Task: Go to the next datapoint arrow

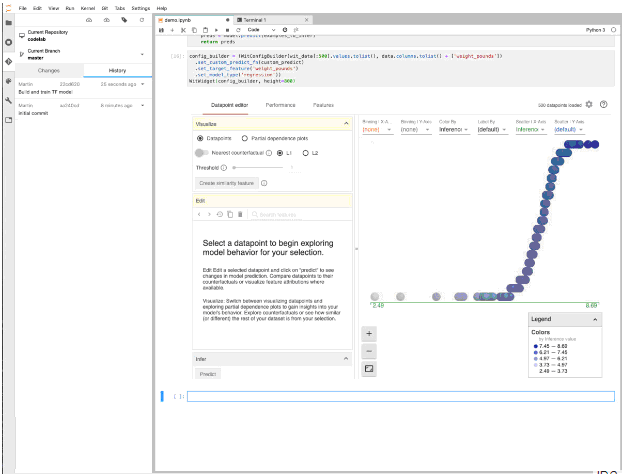Action: point(209,215)
